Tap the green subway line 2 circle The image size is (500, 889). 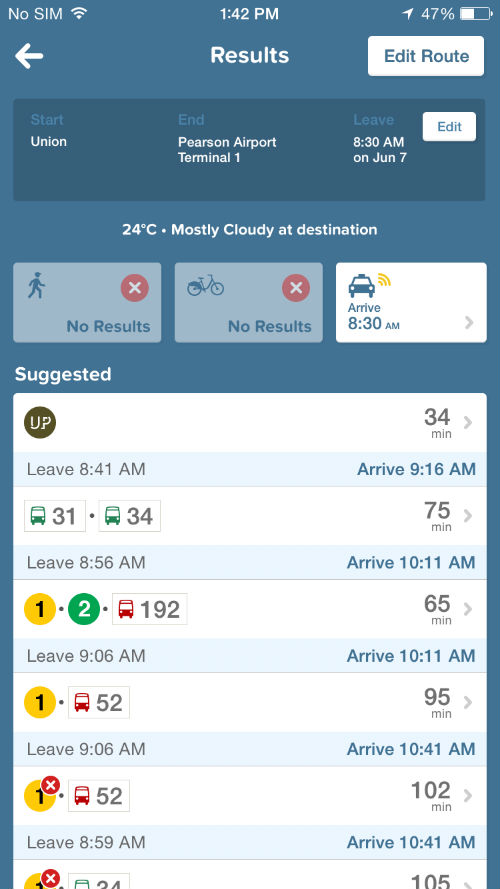click(84, 609)
